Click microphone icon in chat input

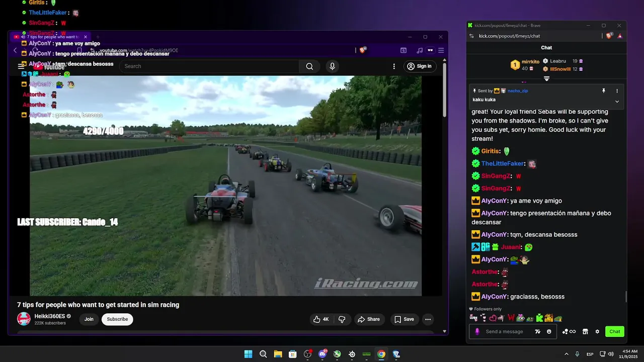pos(477,331)
